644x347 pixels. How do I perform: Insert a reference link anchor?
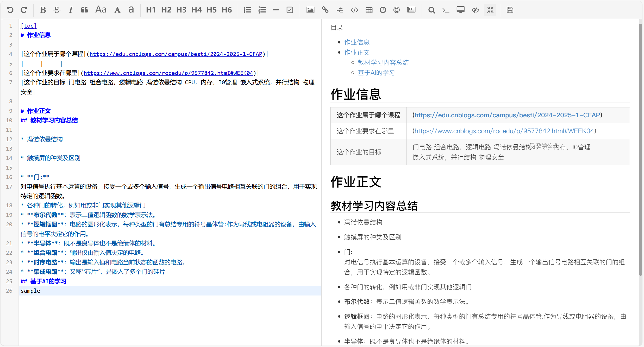340,10
